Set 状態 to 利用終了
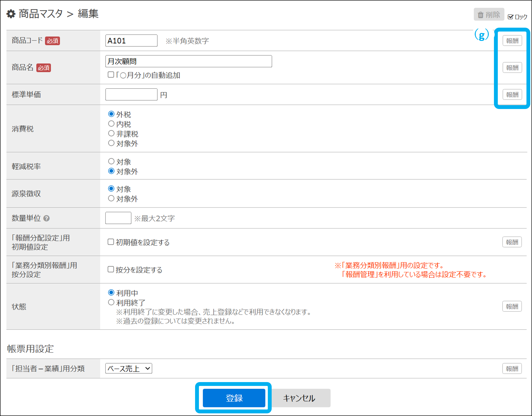The width and height of the screenshot is (532, 416). tap(111, 302)
